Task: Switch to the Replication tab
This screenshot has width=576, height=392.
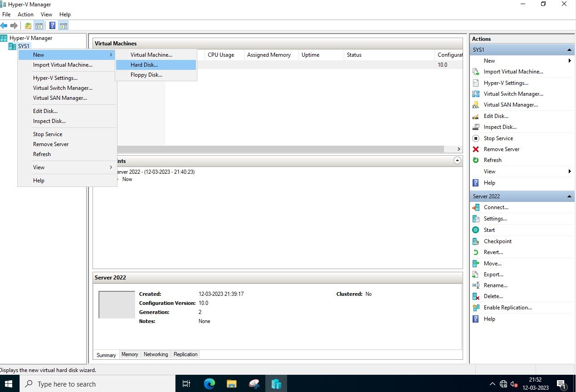Action: 185,354
